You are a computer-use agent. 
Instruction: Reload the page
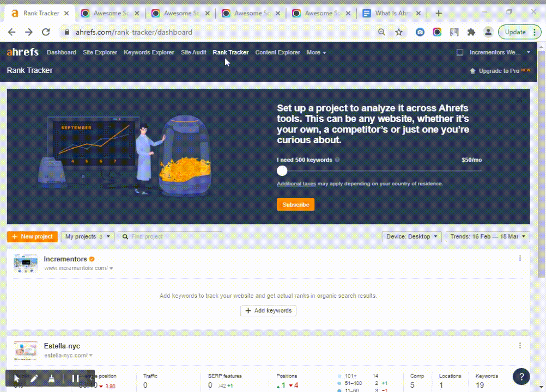46,32
